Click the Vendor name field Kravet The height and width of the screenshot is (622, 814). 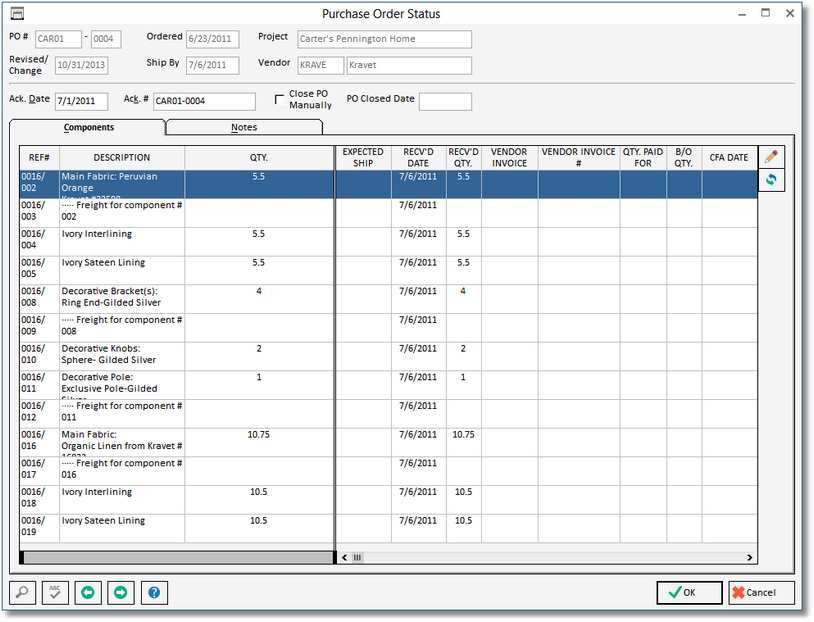(x=409, y=65)
